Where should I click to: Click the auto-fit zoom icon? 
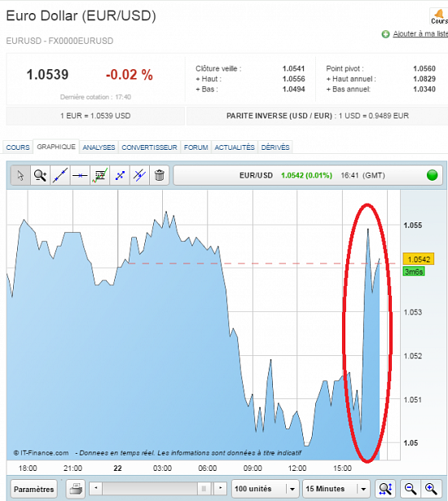click(x=385, y=489)
